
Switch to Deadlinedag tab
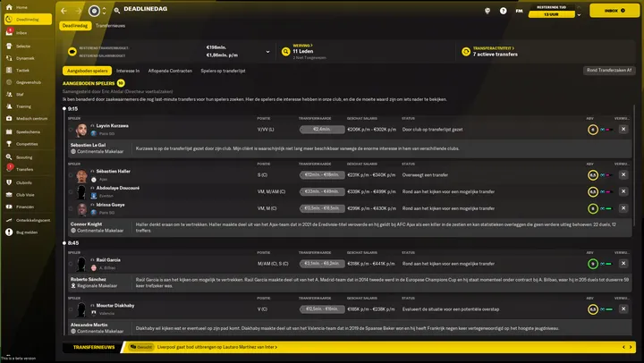pos(75,25)
